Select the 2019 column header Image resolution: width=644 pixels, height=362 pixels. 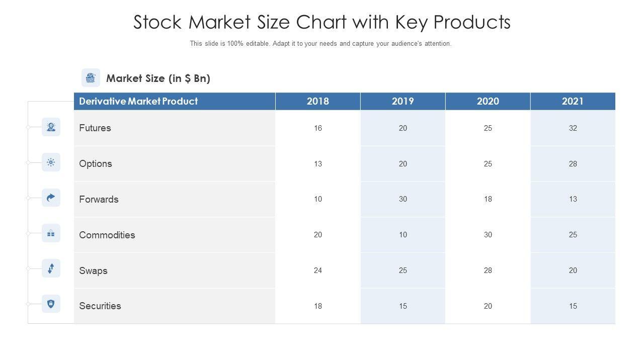pos(403,101)
